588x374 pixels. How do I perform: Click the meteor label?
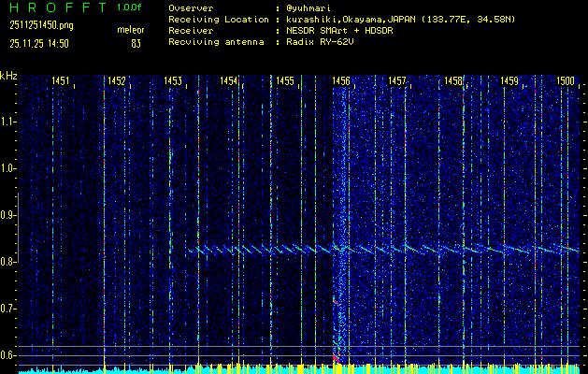click(131, 30)
